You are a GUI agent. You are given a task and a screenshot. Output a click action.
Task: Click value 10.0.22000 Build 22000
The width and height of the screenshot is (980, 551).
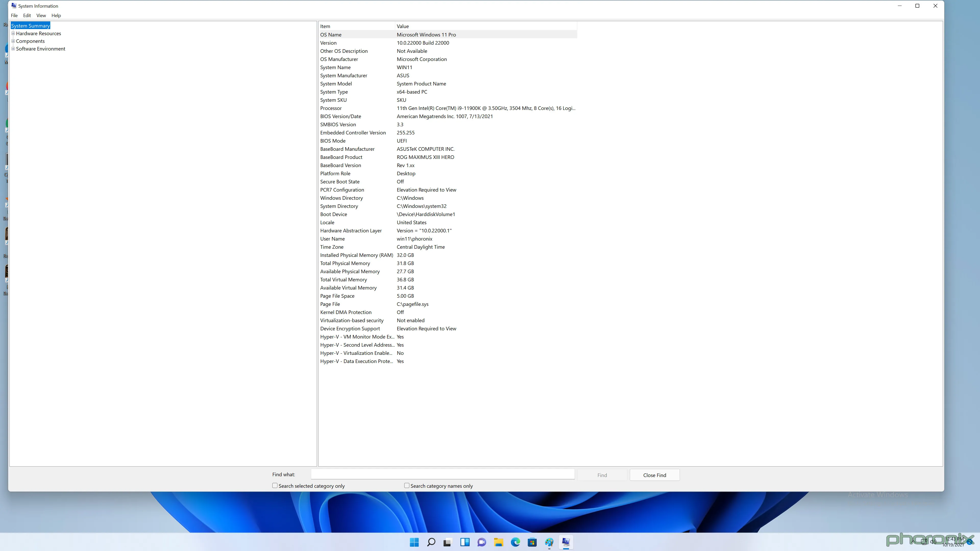pyautogui.click(x=423, y=43)
